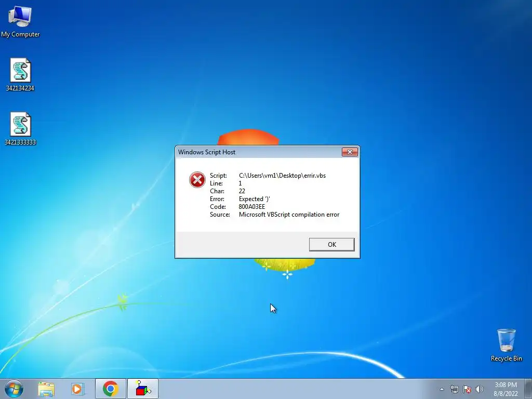Click the Expected ')' error message
532x399 pixels.
pos(255,199)
